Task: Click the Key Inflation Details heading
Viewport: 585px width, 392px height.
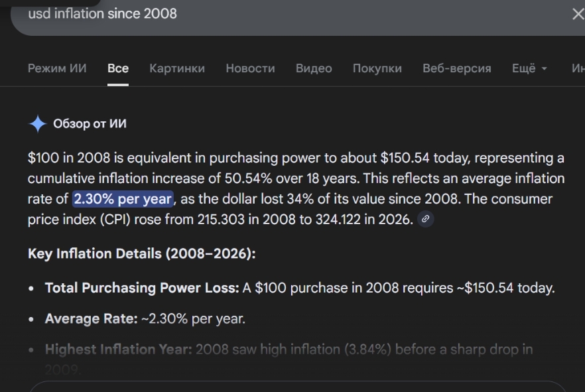Action: [141, 254]
